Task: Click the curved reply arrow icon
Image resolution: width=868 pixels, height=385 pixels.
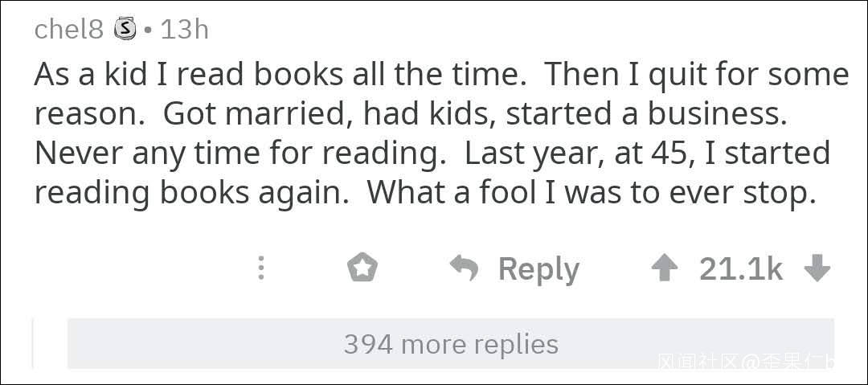Action: [x=464, y=268]
